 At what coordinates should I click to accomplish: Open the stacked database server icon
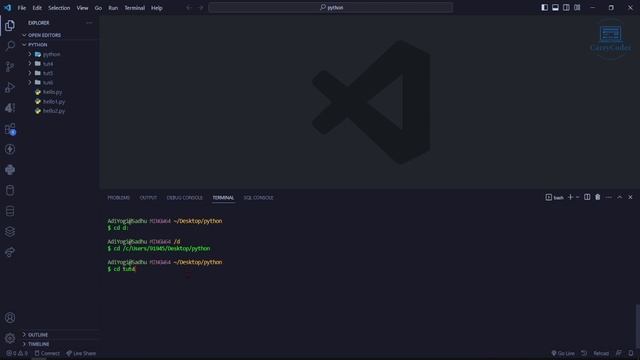10,211
